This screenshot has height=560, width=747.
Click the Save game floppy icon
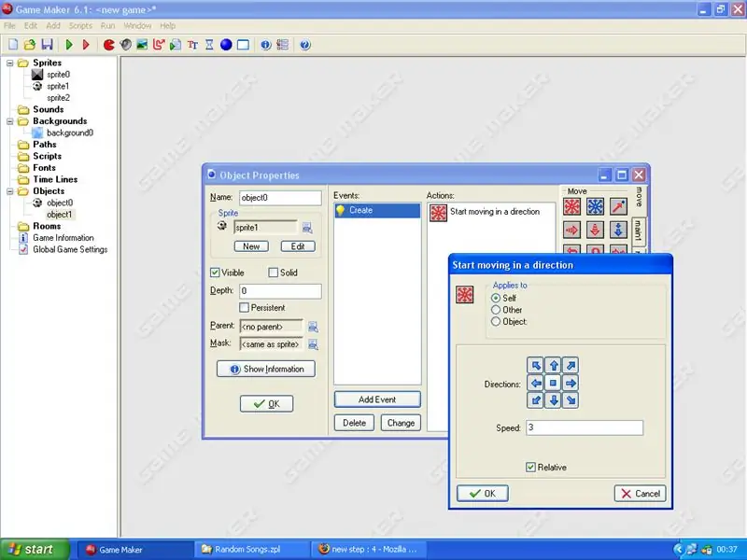[47, 45]
